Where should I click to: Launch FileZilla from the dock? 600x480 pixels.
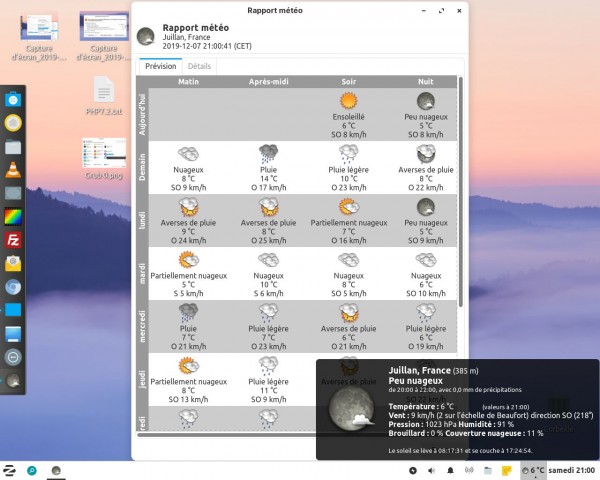(x=13, y=240)
